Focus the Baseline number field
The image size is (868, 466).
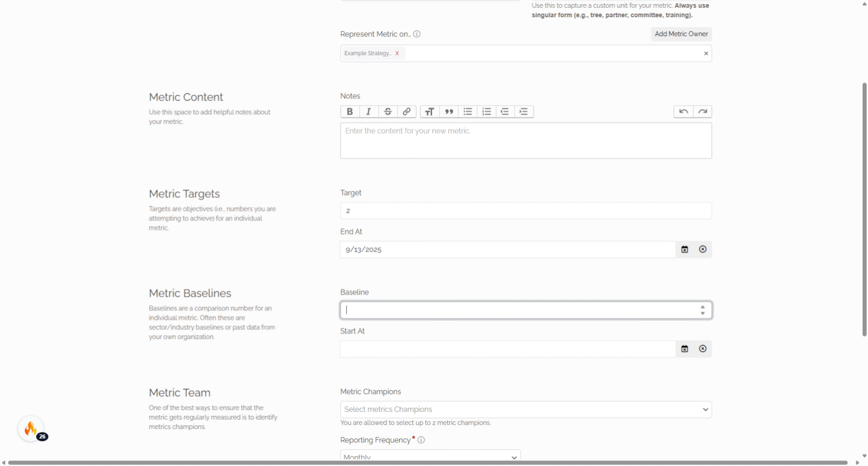[526, 310]
